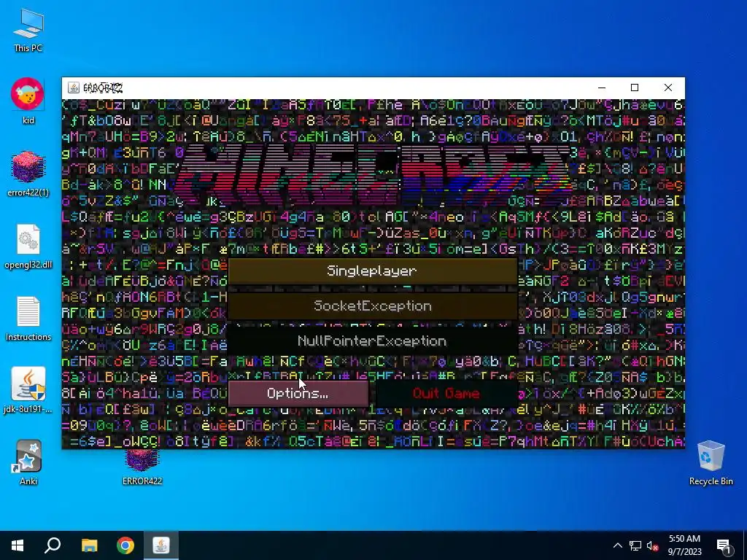Maximize the ERROR422 window
The height and width of the screenshot is (560, 747).
pyautogui.click(x=635, y=87)
